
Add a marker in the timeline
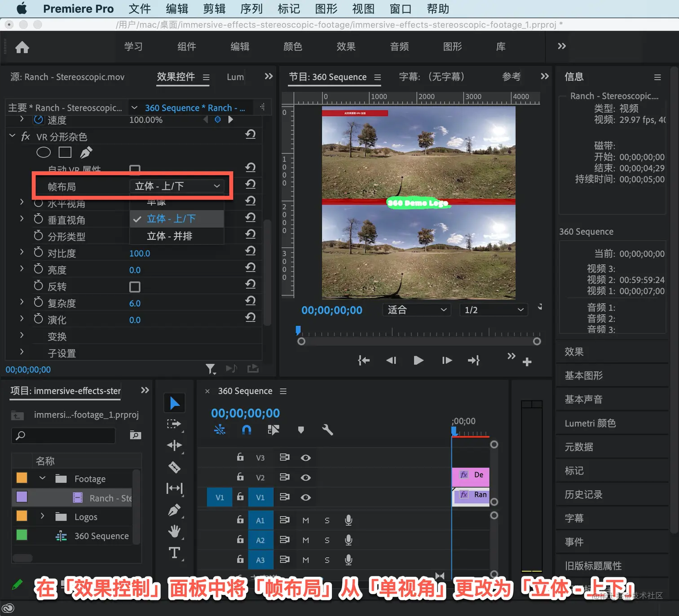point(301,430)
